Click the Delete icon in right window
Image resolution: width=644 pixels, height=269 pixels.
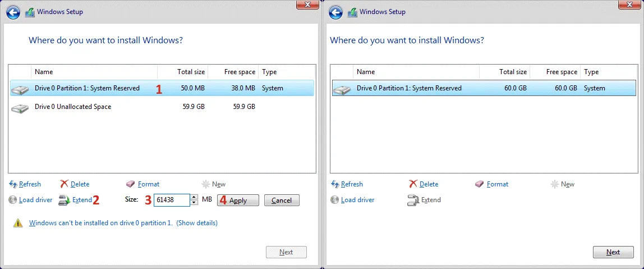pos(413,184)
